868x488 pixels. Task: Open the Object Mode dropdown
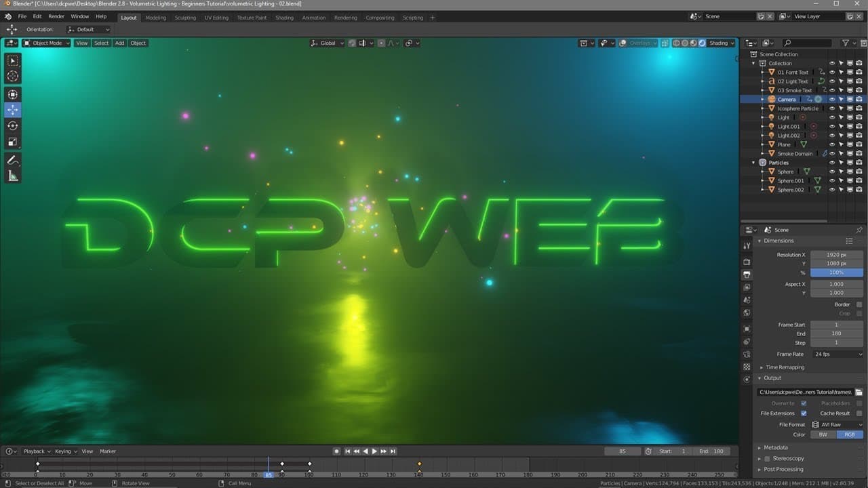click(46, 43)
